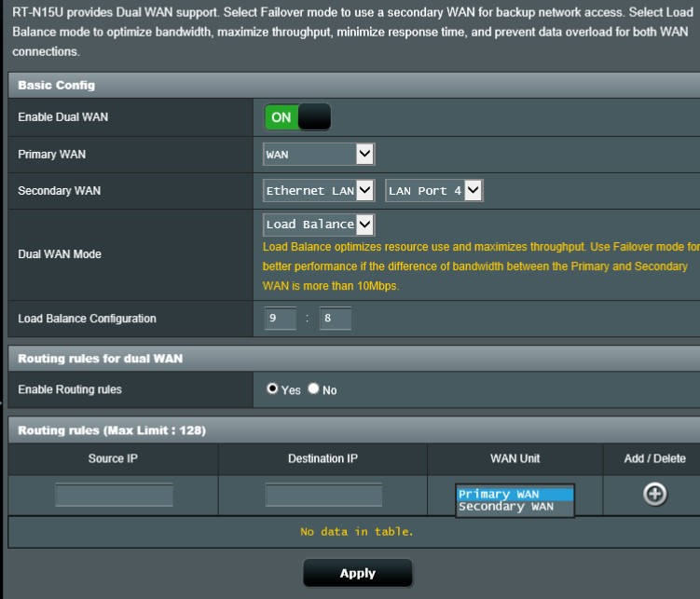Click the WAN Unit column header
Screen dimensions: 700x599
click(515, 458)
